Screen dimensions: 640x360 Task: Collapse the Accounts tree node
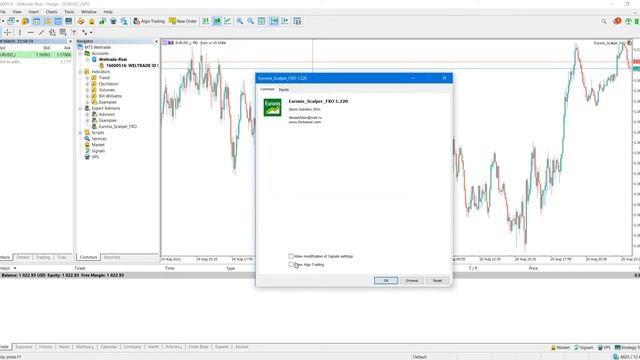coord(80,53)
